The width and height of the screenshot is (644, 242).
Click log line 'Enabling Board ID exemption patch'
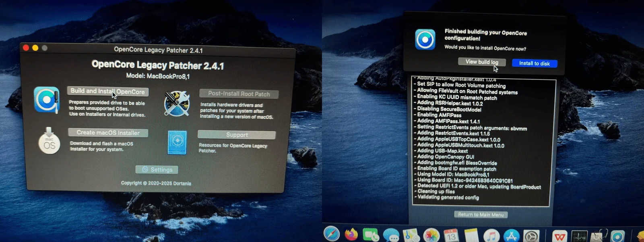click(x=457, y=169)
